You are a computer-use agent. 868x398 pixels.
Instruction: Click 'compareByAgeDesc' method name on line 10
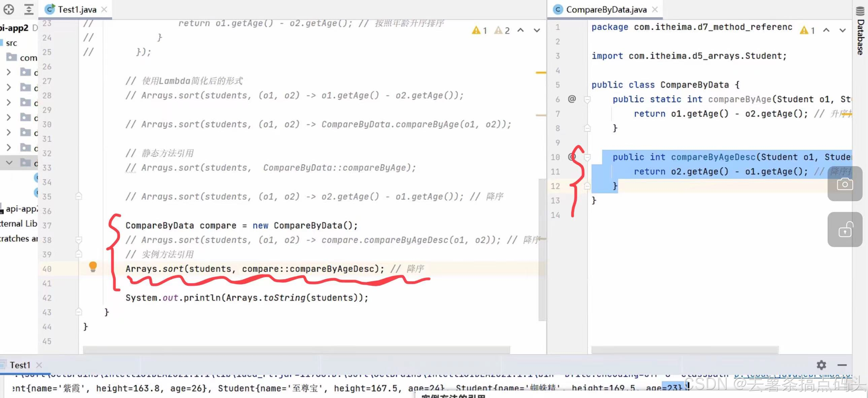click(713, 157)
